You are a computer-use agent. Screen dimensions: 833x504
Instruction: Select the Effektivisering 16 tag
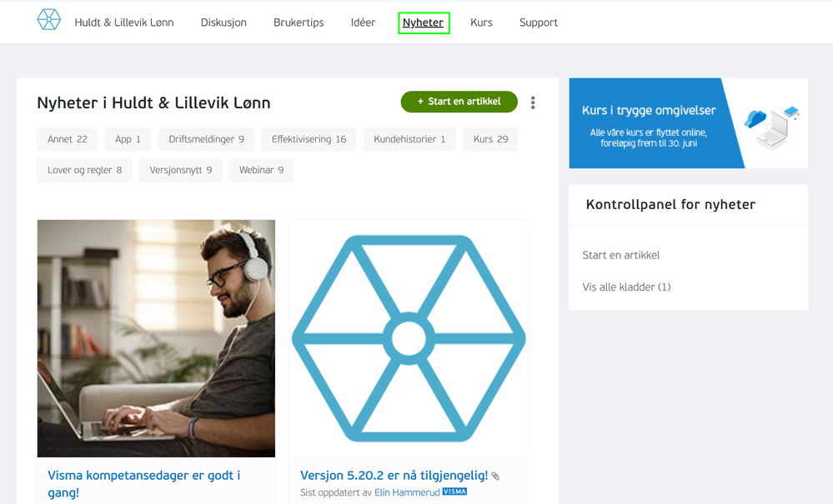(309, 139)
